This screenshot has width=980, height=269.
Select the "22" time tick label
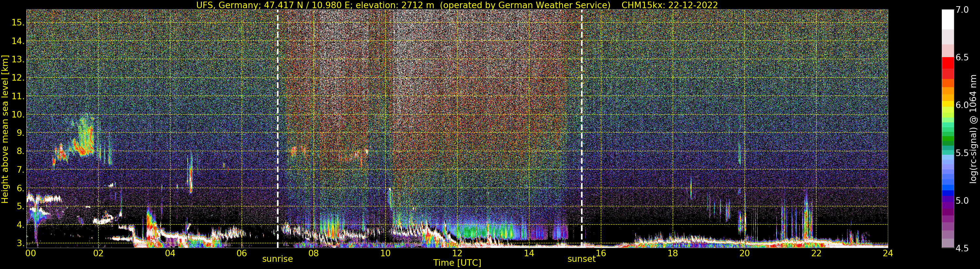point(816,253)
